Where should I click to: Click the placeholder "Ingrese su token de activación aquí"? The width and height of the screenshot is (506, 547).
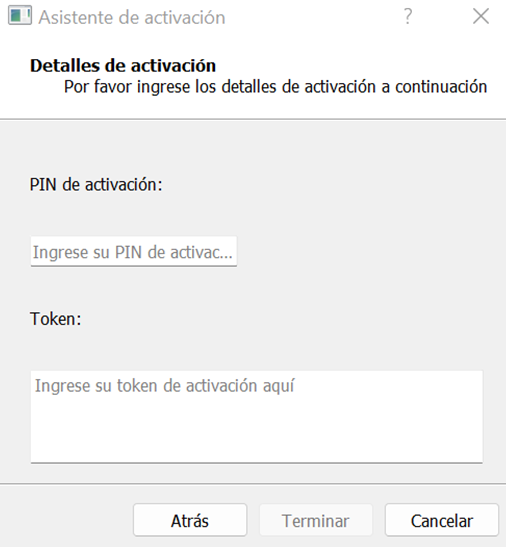(165, 386)
